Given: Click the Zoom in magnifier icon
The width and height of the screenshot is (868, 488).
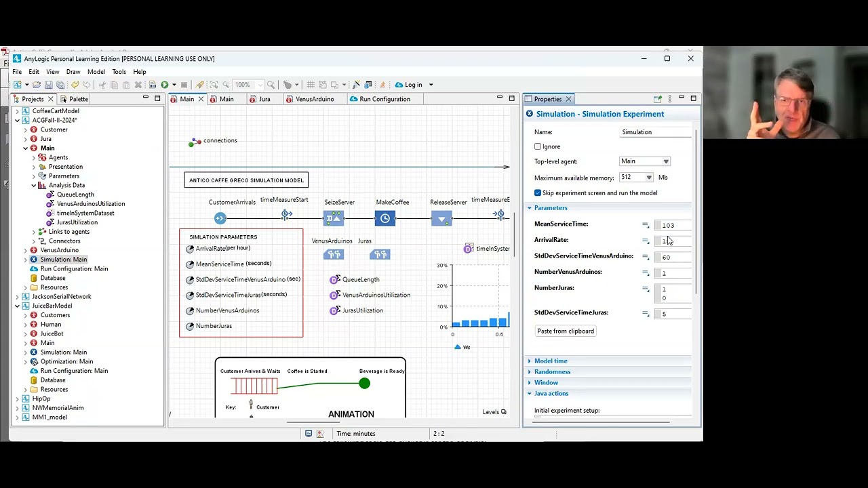Looking at the screenshot, I should click(x=271, y=85).
